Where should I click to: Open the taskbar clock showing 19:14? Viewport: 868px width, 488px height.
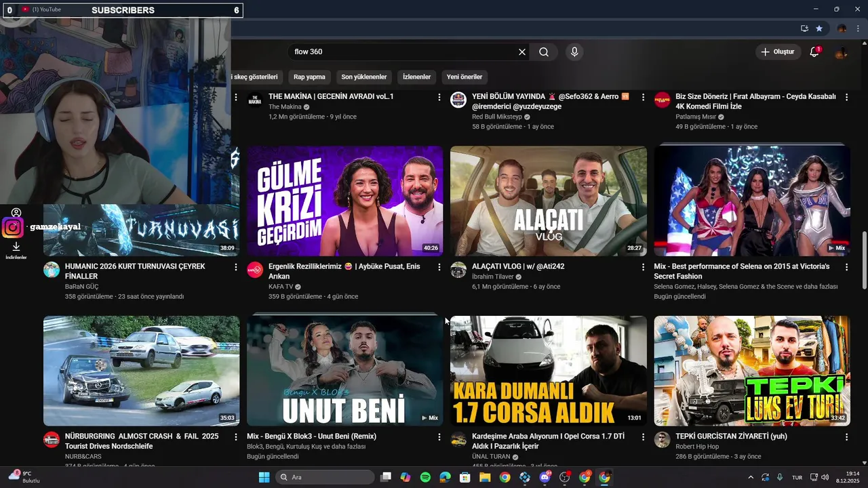(848, 477)
